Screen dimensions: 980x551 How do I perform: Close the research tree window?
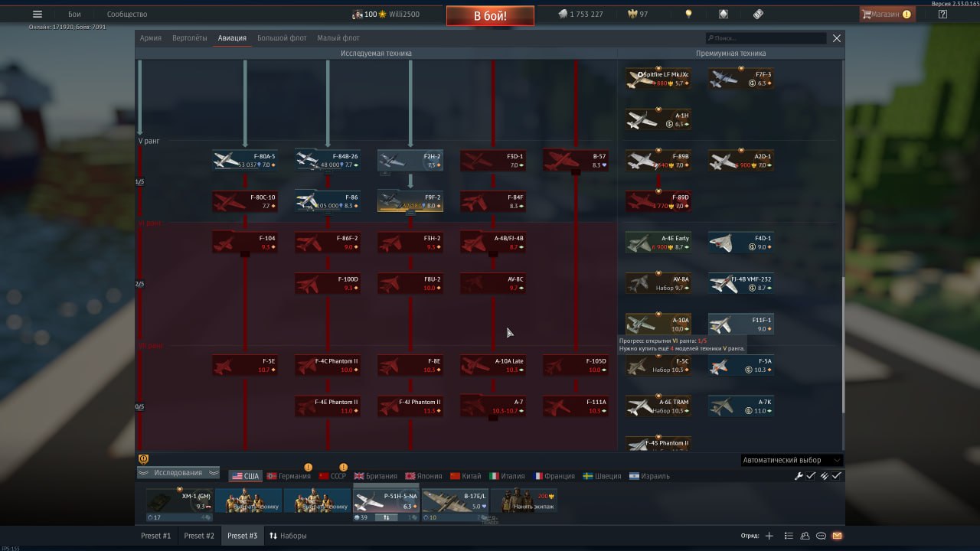(837, 37)
